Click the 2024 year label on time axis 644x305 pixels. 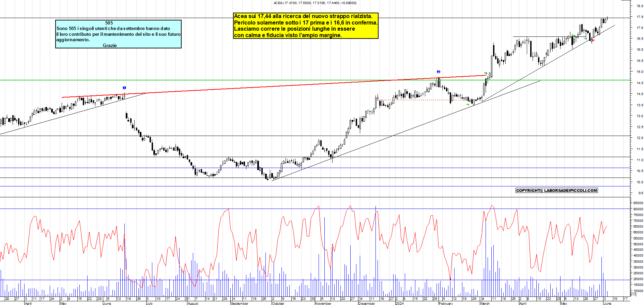coord(400,303)
